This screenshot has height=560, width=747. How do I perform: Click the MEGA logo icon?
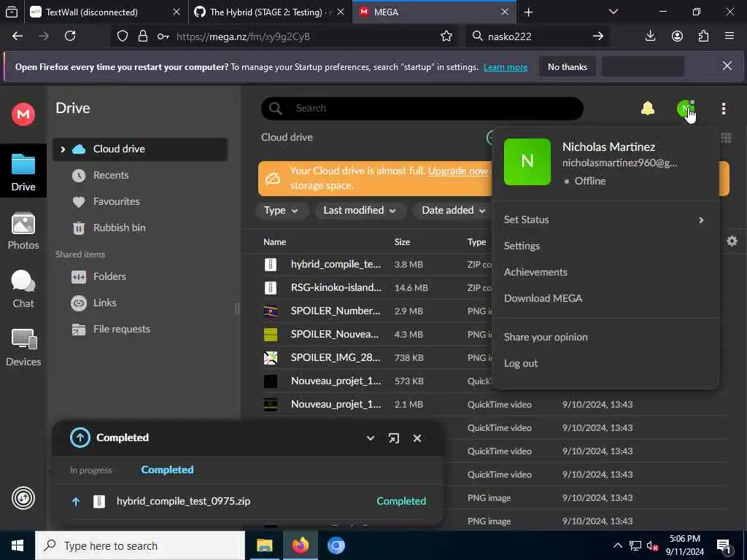tap(23, 114)
